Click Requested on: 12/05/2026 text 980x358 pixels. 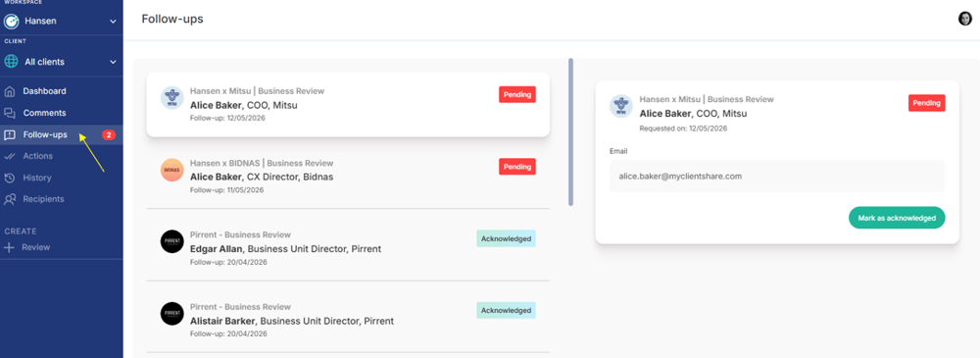683,128
